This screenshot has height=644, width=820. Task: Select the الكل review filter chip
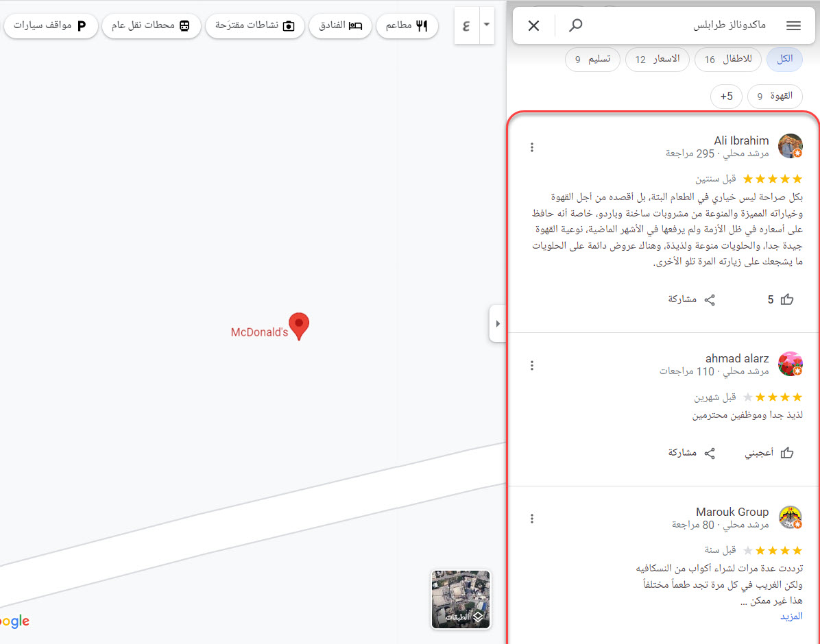[784, 60]
